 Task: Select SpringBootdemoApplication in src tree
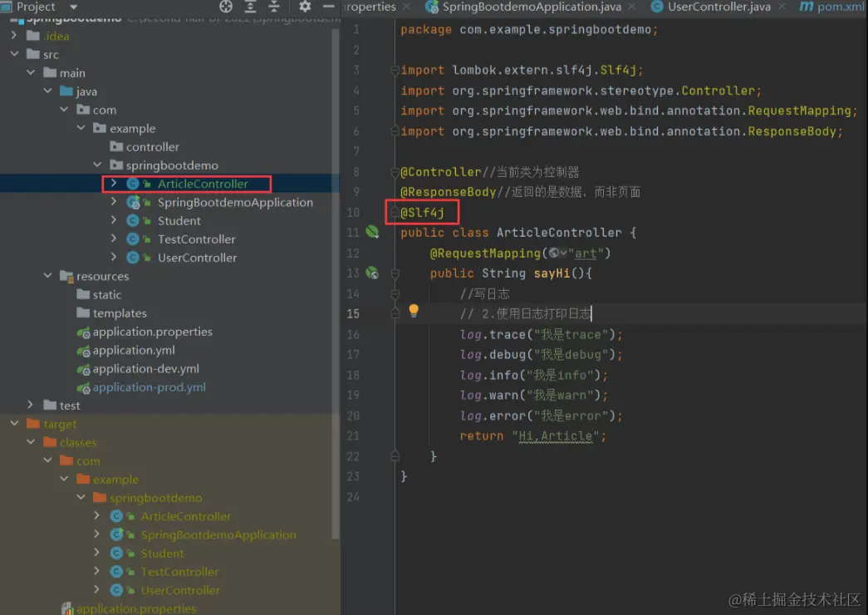tap(235, 202)
